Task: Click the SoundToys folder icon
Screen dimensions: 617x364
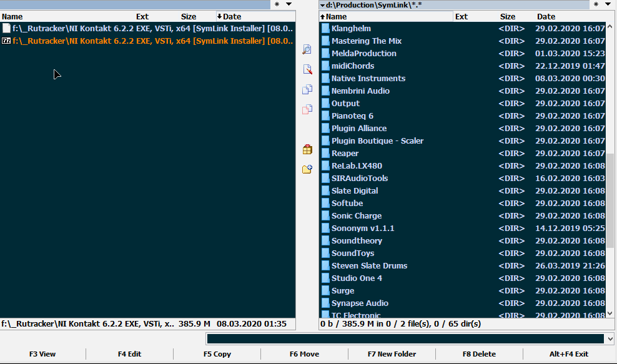Action: point(325,253)
